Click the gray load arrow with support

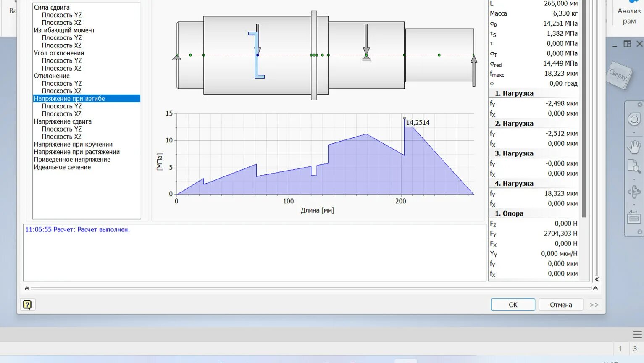click(x=366, y=42)
